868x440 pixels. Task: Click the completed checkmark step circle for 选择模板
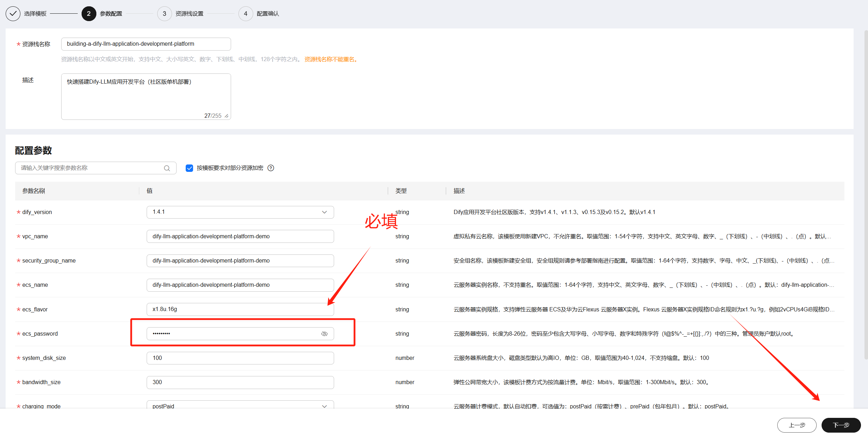click(x=13, y=14)
